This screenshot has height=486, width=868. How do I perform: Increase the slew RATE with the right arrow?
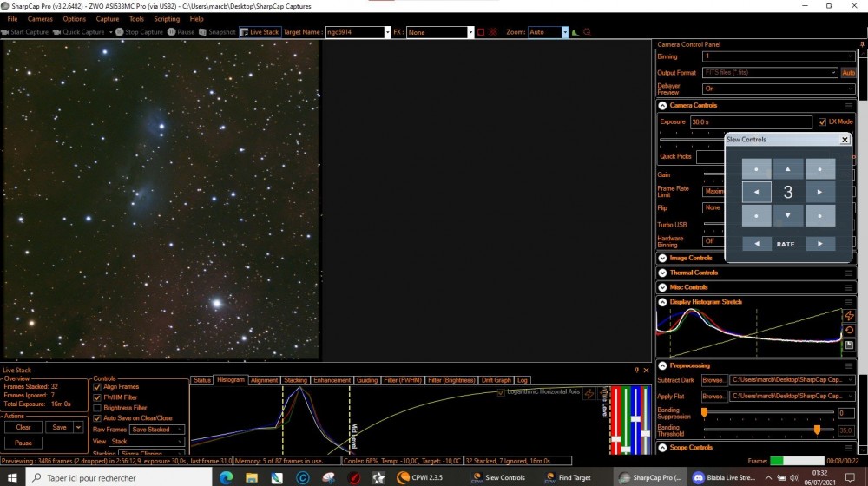820,244
